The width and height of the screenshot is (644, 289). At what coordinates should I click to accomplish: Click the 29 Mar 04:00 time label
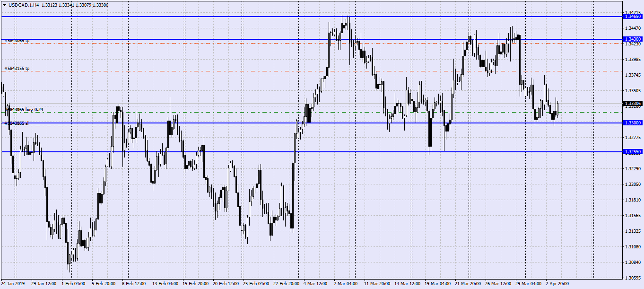point(529,284)
